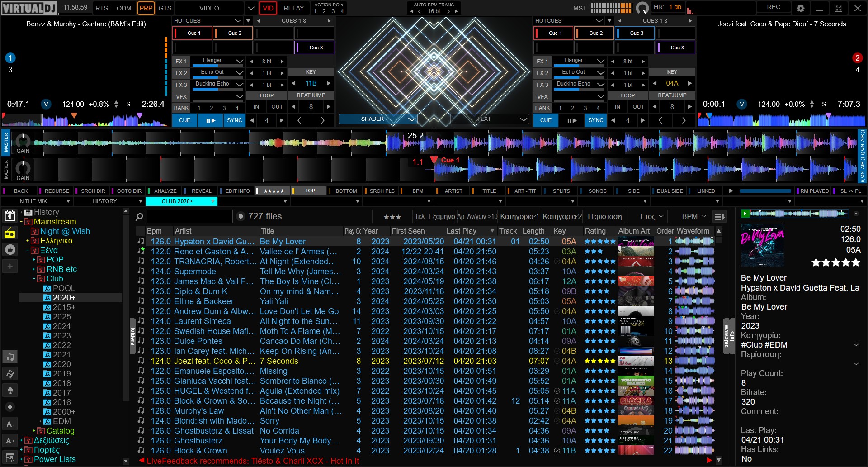Image resolution: width=868 pixels, height=467 pixels.
Task: Click the sideview prelisten waveform bar
Action: click(800, 213)
